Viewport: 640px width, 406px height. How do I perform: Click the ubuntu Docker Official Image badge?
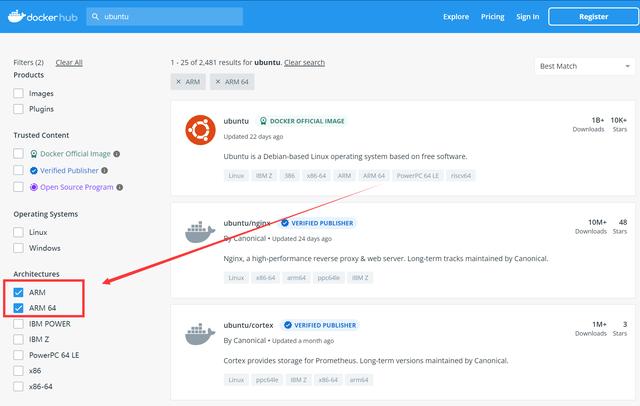(x=302, y=121)
